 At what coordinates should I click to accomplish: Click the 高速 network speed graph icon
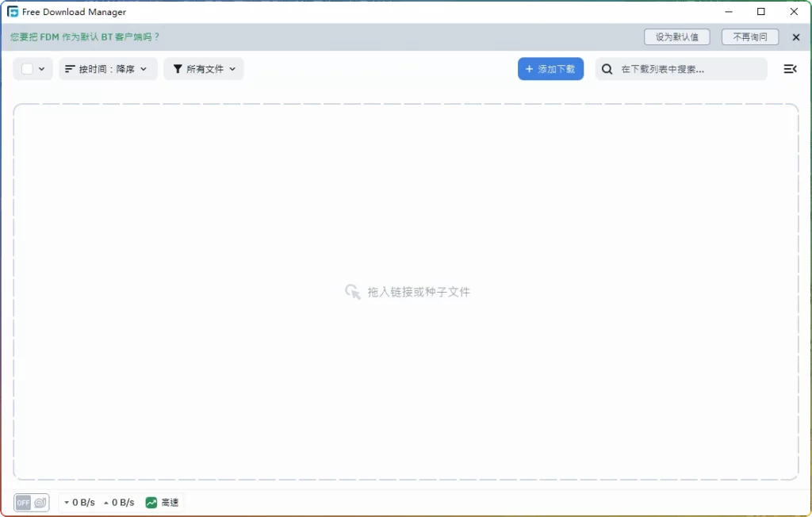point(150,502)
